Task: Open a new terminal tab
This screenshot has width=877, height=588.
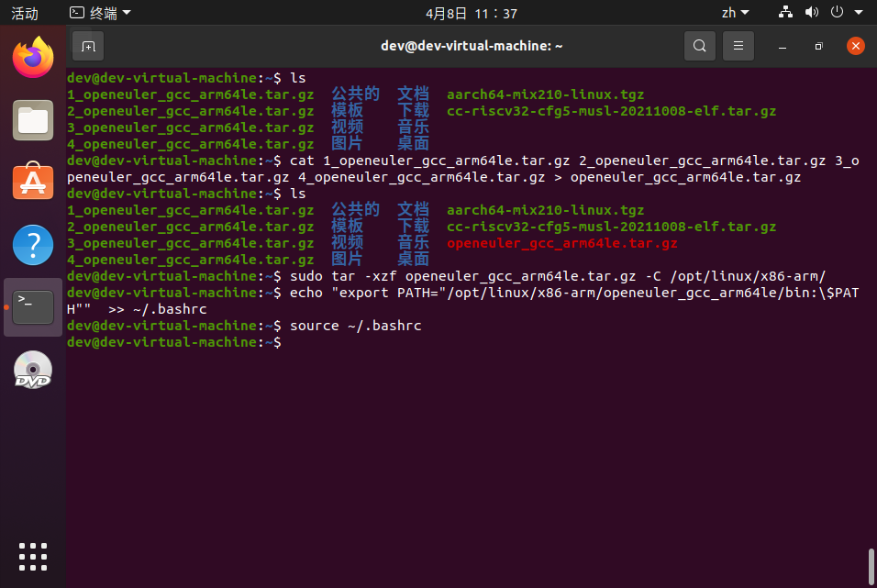Action: pyautogui.click(x=88, y=46)
